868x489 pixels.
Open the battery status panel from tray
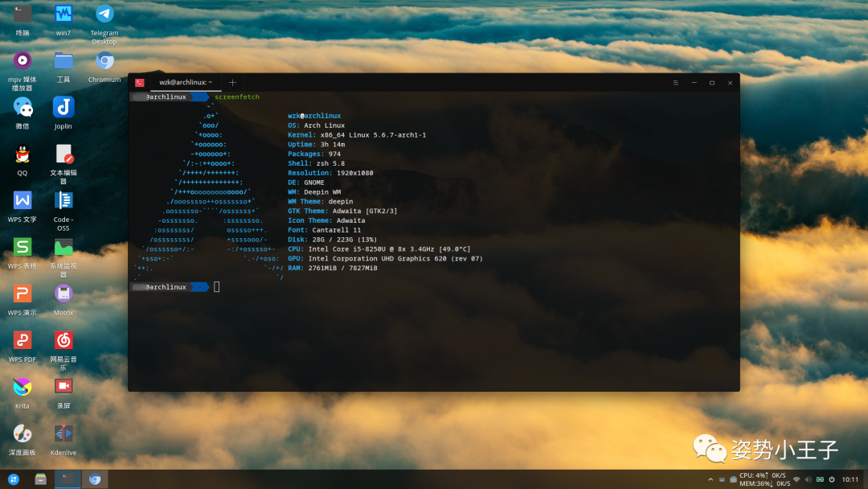[821, 479]
